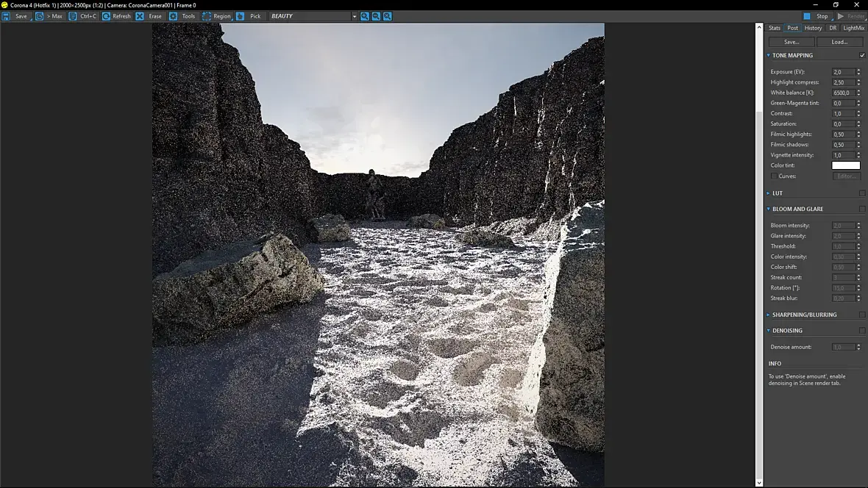The image size is (868, 488).
Task: Click the Save toolbar icon
Action: tap(6, 17)
